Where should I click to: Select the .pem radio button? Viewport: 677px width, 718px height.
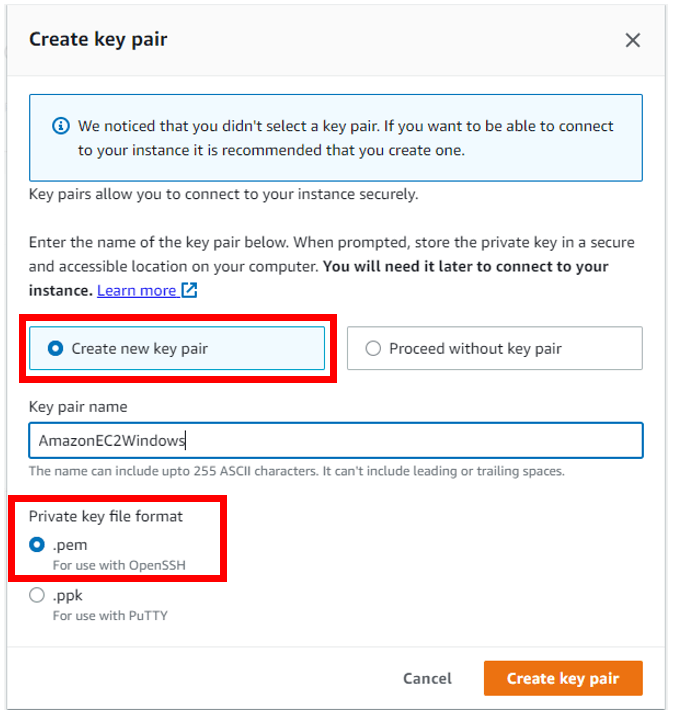(37, 545)
